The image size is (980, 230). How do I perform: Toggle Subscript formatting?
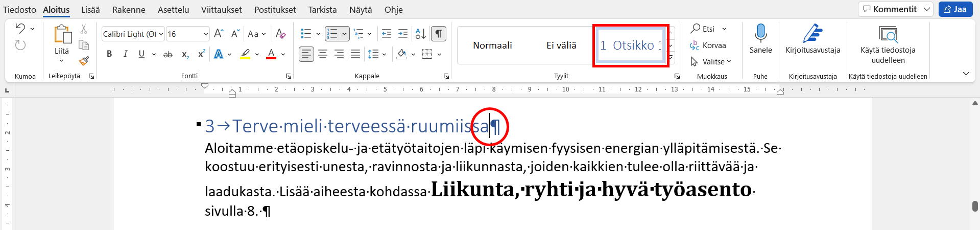(185, 54)
